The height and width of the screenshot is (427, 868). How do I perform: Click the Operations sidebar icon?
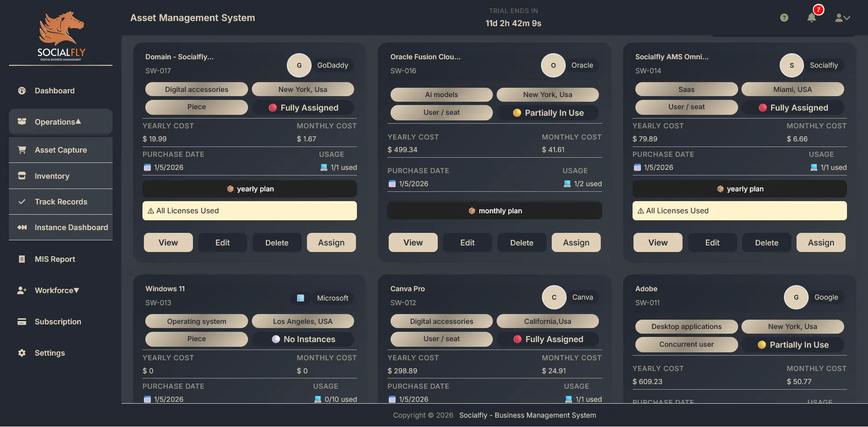tap(22, 121)
